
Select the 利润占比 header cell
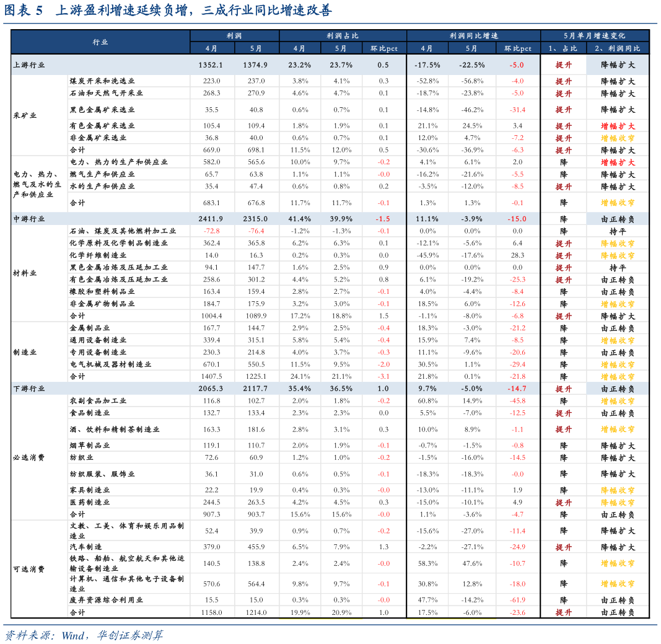[343, 36]
